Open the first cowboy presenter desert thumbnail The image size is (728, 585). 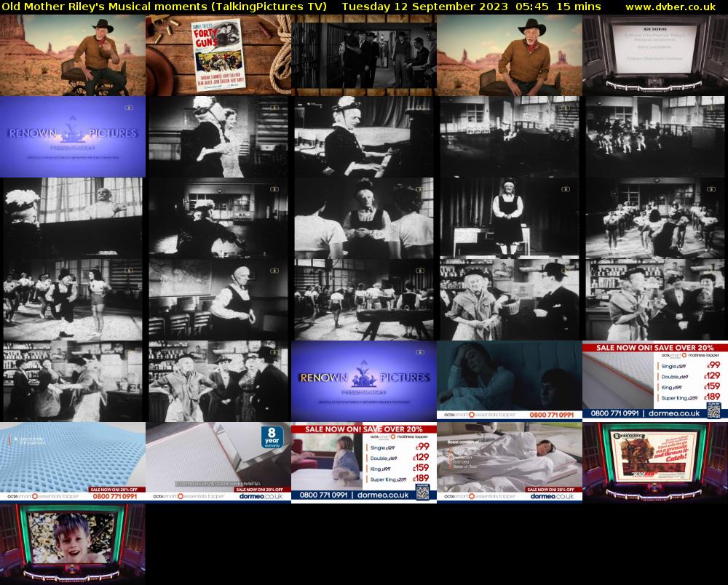click(x=72, y=55)
